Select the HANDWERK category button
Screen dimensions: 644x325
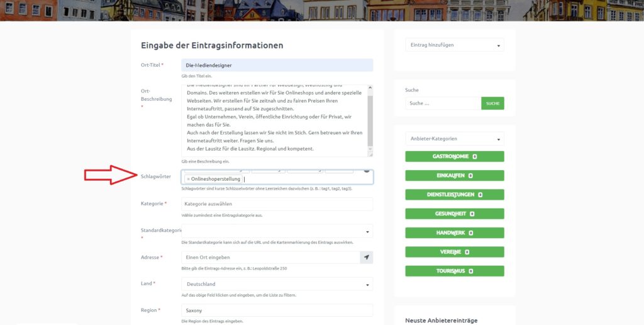tap(454, 233)
